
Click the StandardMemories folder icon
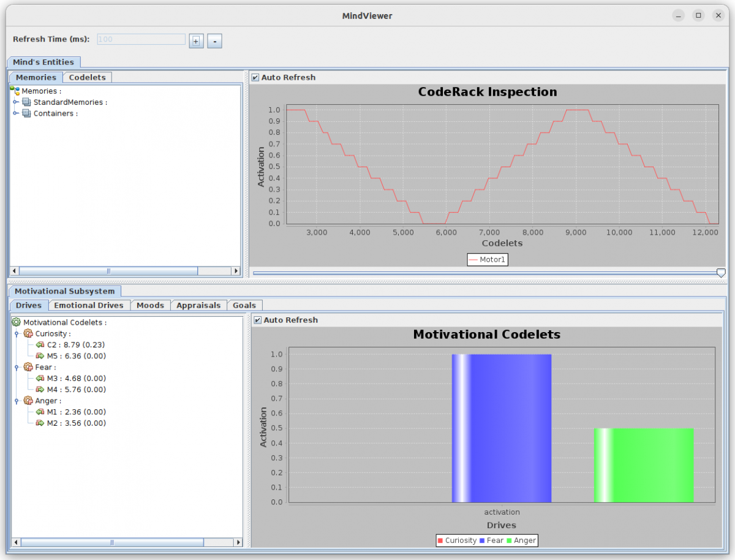tap(26, 102)
